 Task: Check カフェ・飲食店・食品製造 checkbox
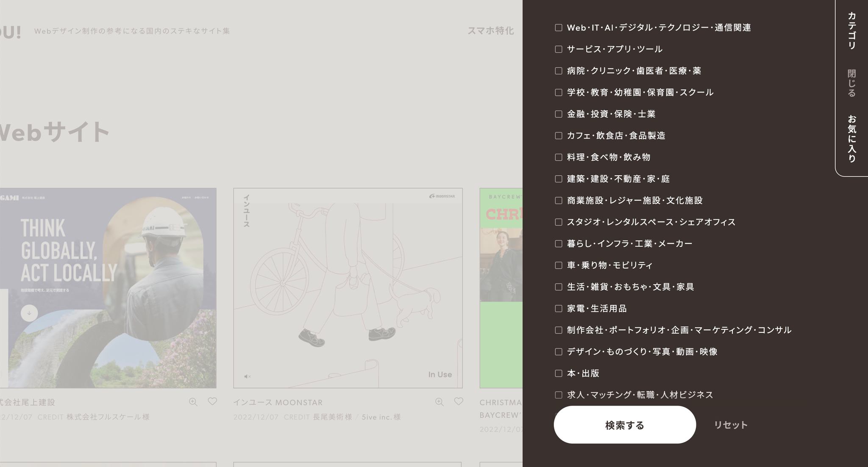(559, 135)
